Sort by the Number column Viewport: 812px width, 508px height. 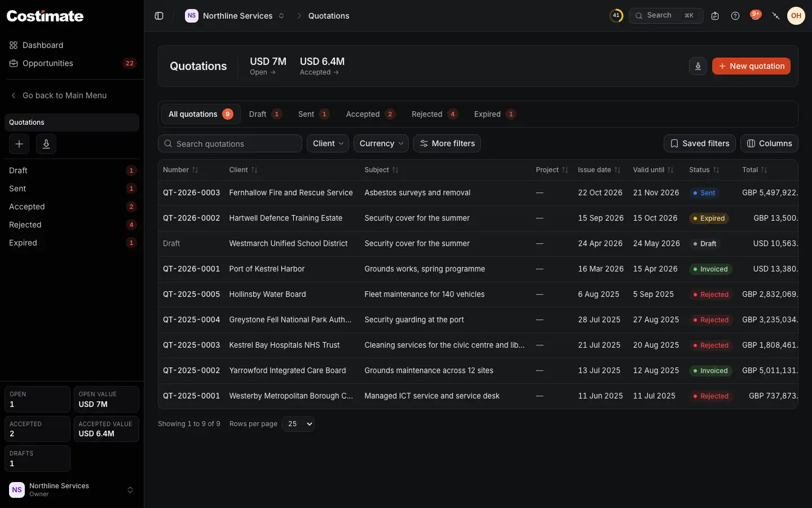180,170
